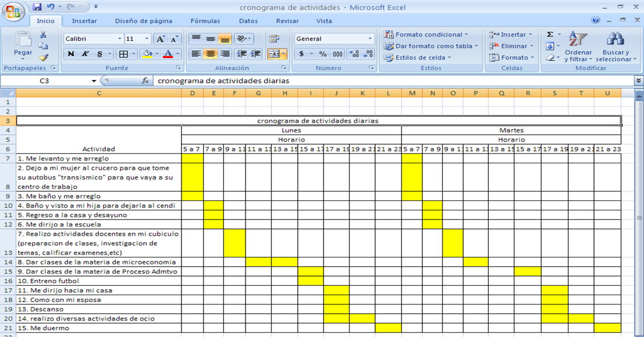
Task: Save the workbook from the quick toolbar
Action: (x=37, y=7)
